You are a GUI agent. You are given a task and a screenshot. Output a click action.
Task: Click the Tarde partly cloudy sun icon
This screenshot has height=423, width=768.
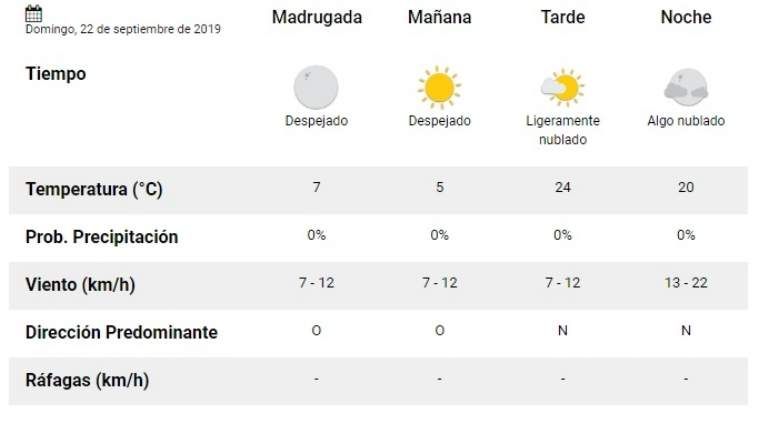tap(562, 88)
